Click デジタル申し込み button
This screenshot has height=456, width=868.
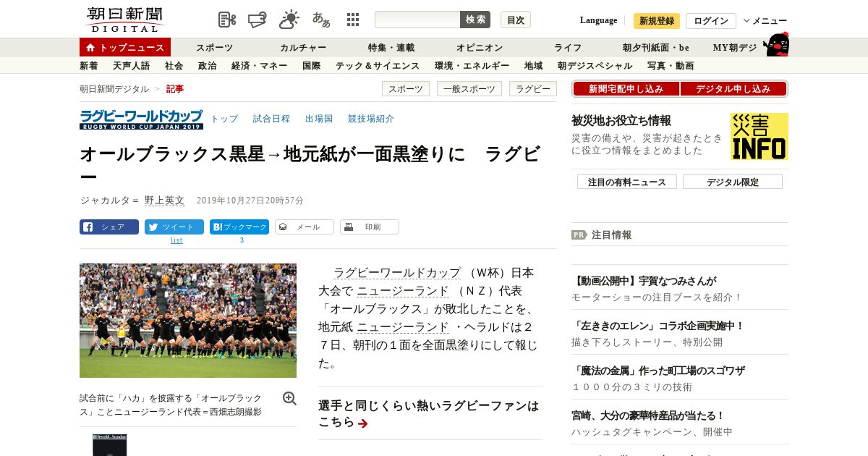(x=733, y=89)
